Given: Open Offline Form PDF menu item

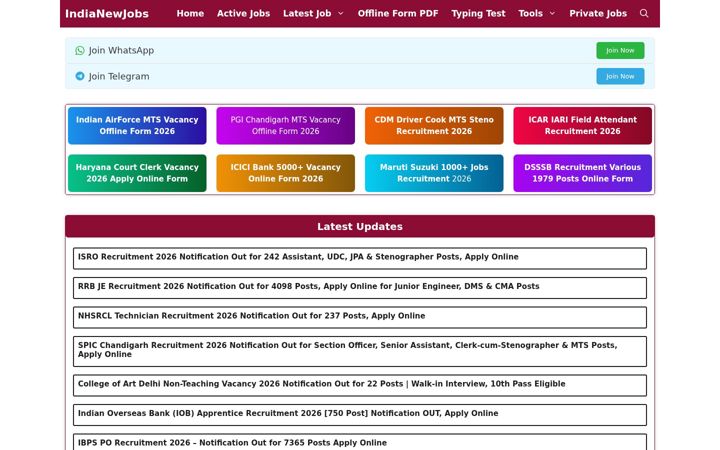Looking at the screenshot, I should coord(398,13).
